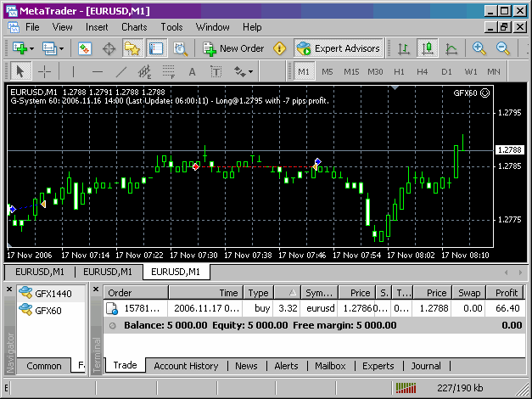Screen dimensions: 532x399
Task: Open the Mailbox tab
Action: point(330,366)
